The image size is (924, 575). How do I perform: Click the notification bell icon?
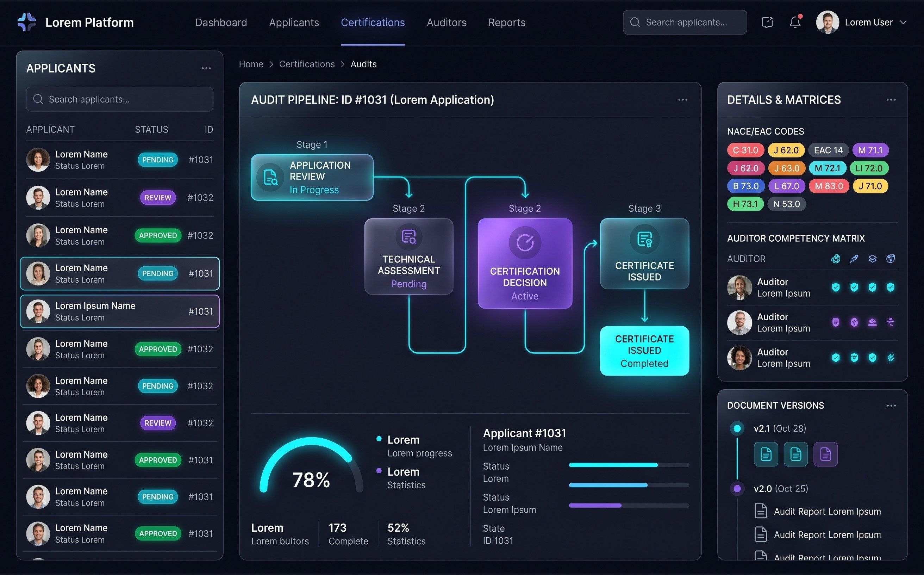[x=795, y=22]
